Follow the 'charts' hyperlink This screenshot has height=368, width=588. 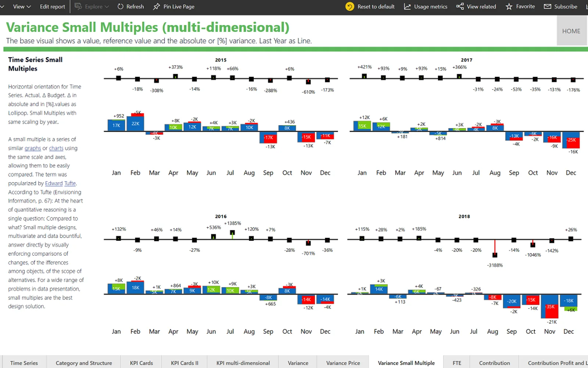(56, 148)
